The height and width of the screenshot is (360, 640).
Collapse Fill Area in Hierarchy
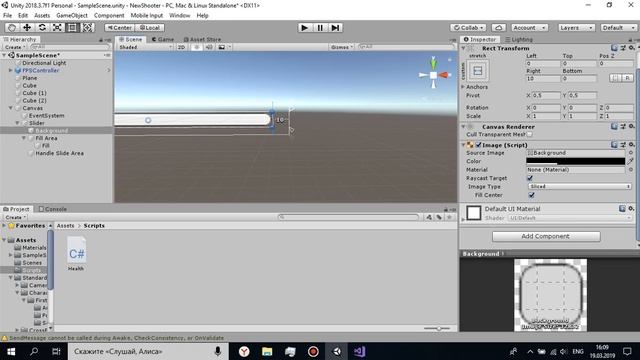(x=24, y=138)
